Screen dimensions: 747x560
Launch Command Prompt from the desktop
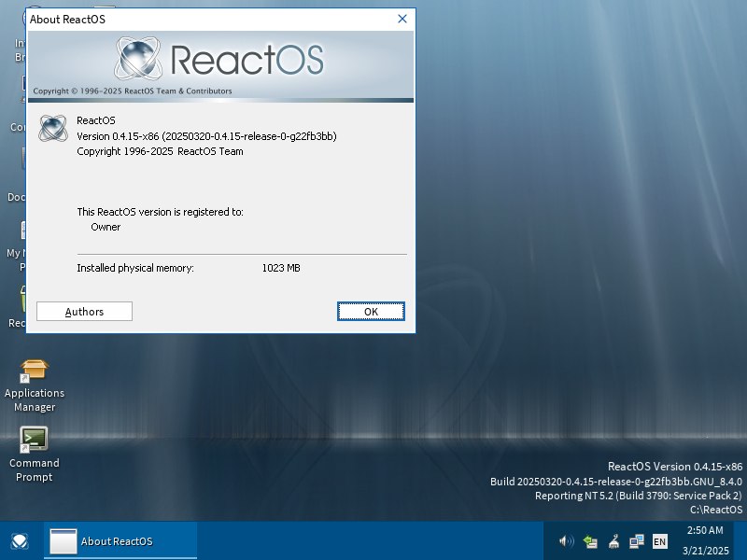(35, 439)
